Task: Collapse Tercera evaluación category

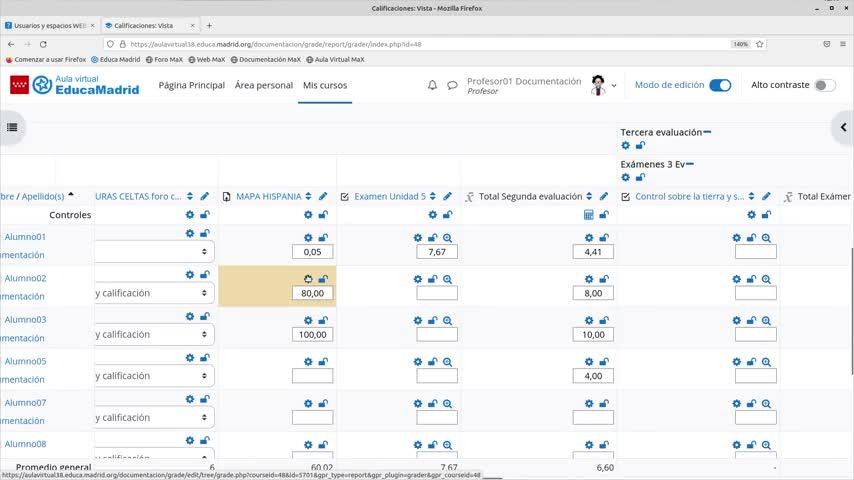Action: [x=707, y=132]
